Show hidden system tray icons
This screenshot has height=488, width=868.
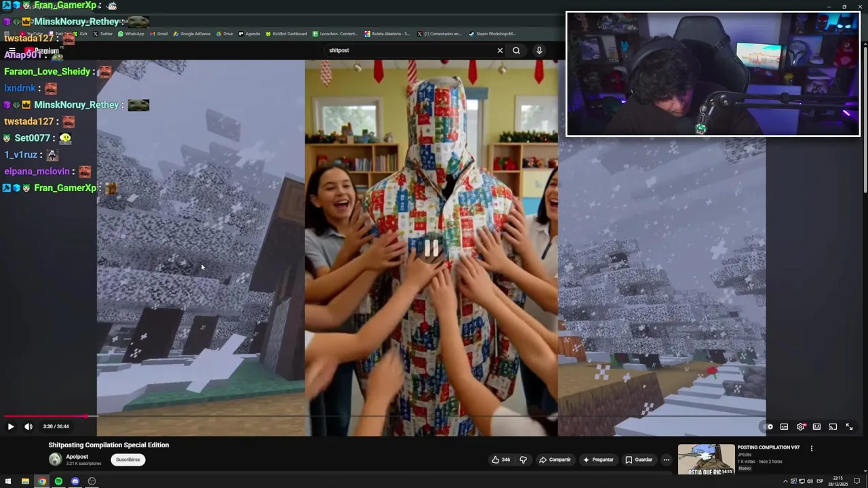coord(785,481)
